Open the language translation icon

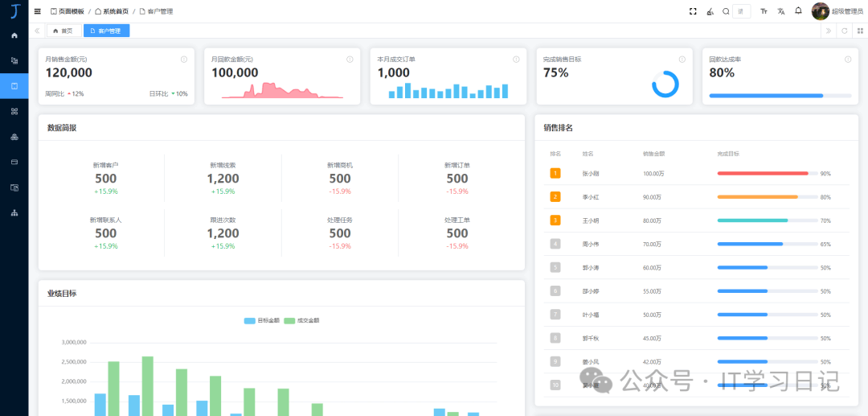pos(781,11)
